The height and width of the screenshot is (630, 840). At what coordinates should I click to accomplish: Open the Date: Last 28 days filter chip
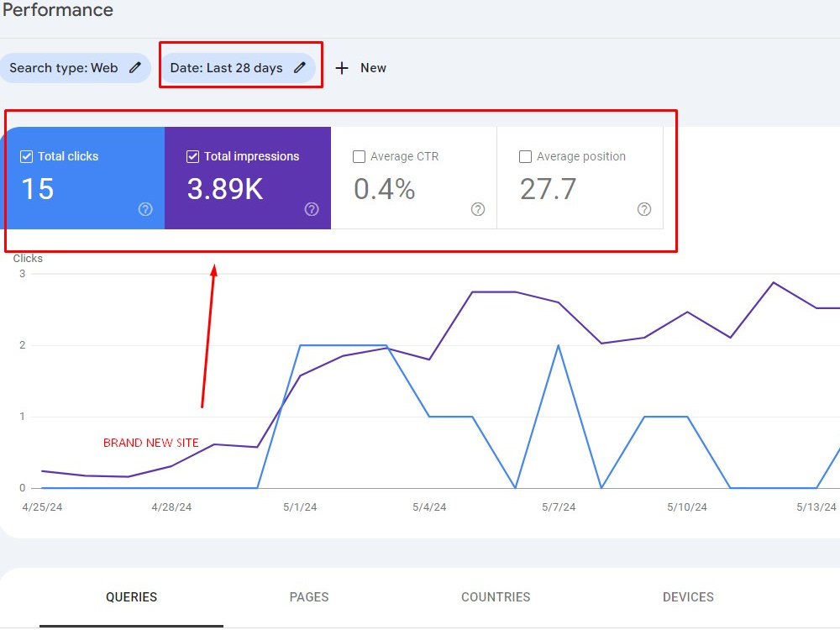click(238, 68)
